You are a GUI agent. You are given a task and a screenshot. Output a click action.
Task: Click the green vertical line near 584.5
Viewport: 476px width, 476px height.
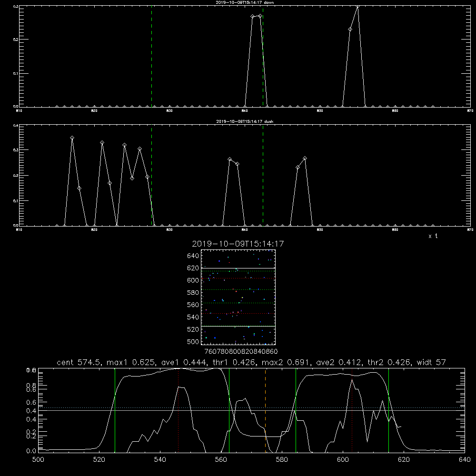click(296, 410)
